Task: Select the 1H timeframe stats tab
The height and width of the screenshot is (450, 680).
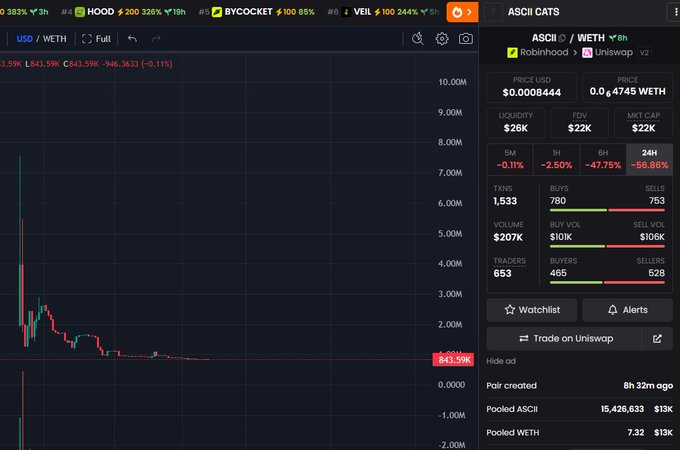Action: pyautogui.click(x=556, y=159)
